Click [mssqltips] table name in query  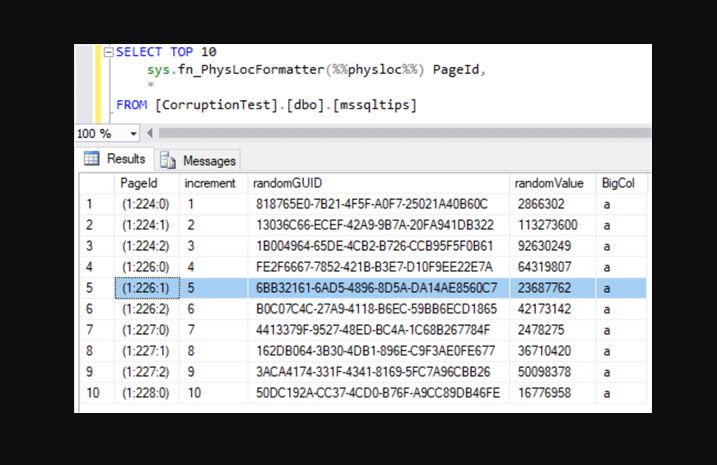375,105
